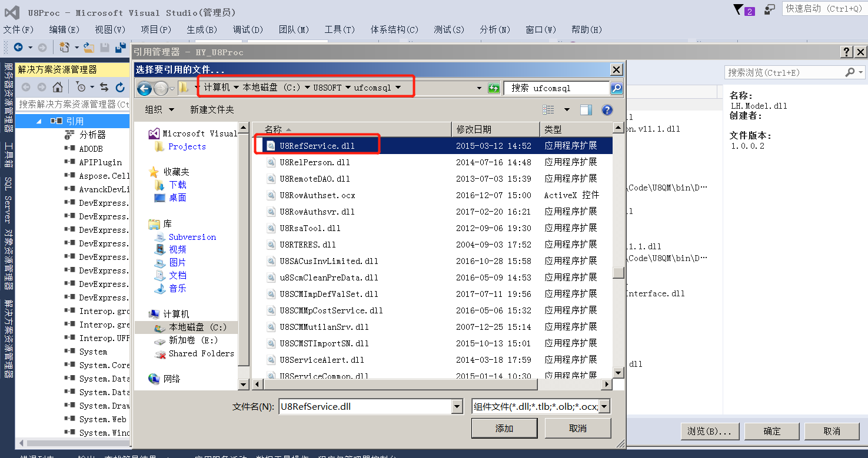Click the 取消 button in the file dialog

tap(578, 429)
